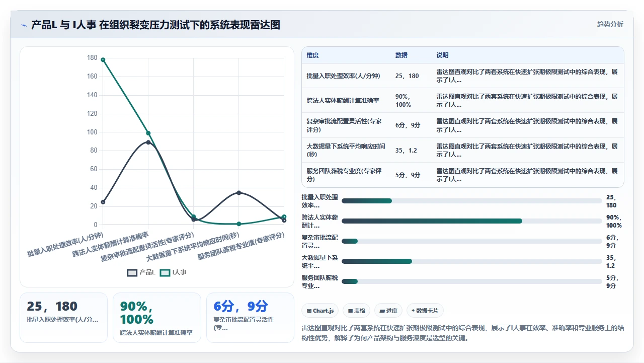Image resolution: width=644 pixels, height=363 pixels.
Task: Toggle the 产品L legend swatch
Action: [132, 272]
